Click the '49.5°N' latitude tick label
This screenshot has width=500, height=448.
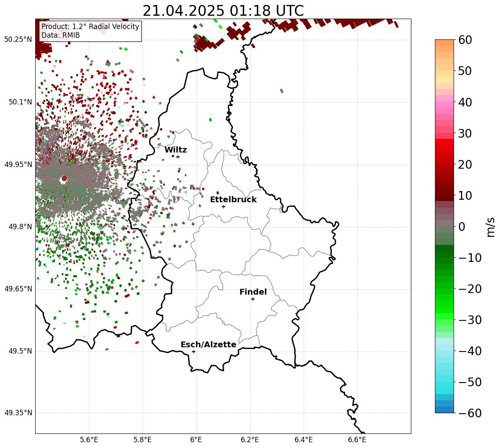click(20, 351)
